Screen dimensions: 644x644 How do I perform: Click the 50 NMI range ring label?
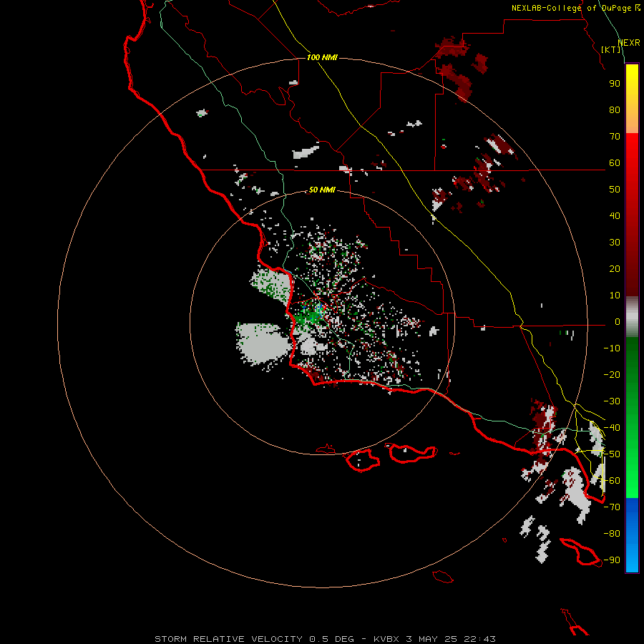(322, 190)
